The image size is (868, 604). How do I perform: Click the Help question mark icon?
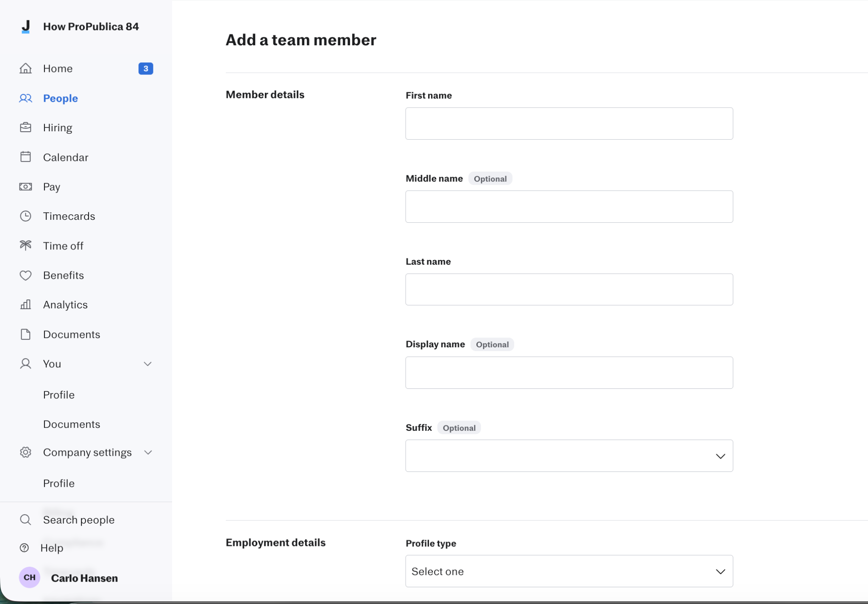pos(25,548)
